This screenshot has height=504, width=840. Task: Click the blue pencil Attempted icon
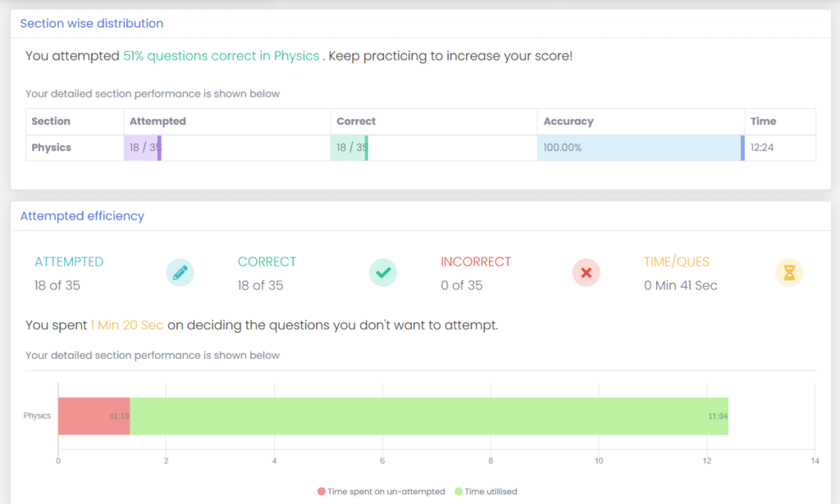(x=180, y=272)
